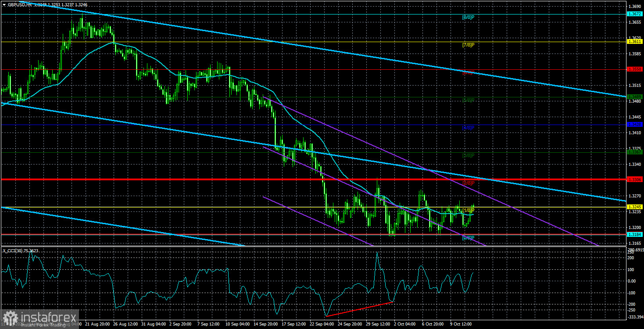Click the 1.3672 price label

coord(635,14)
